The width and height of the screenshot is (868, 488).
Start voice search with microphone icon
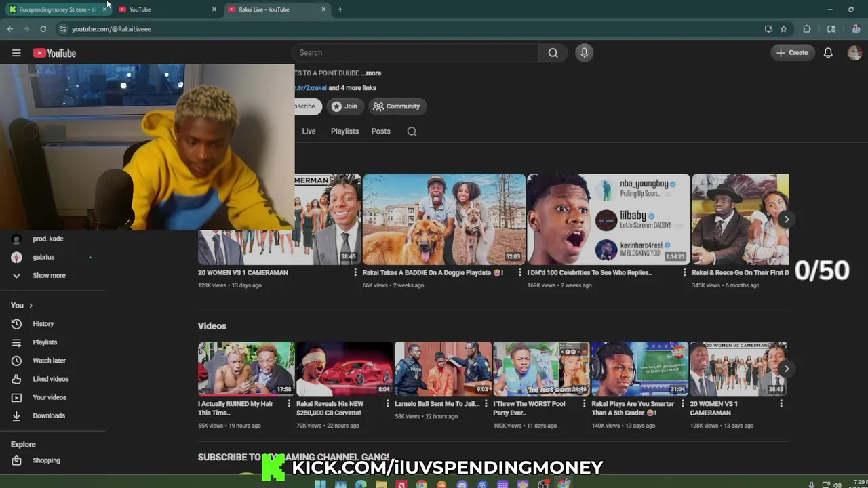pyautogui.click(x=584, y=53)
